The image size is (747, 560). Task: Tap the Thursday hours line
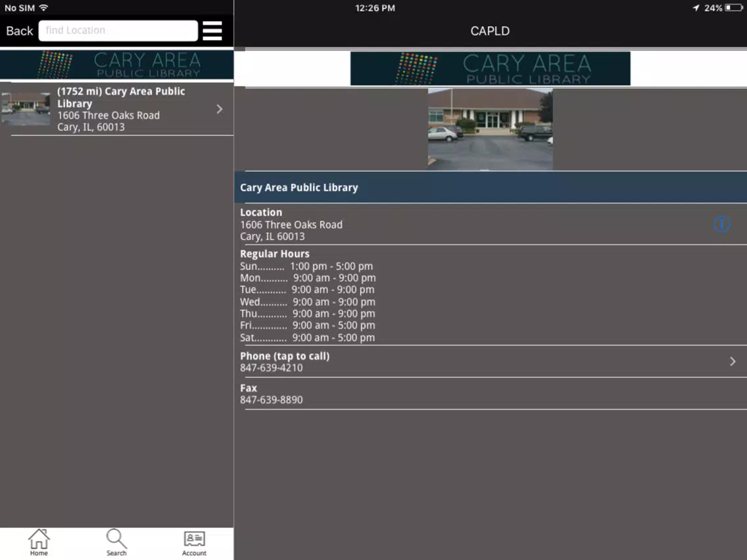(x=307, y=314)
